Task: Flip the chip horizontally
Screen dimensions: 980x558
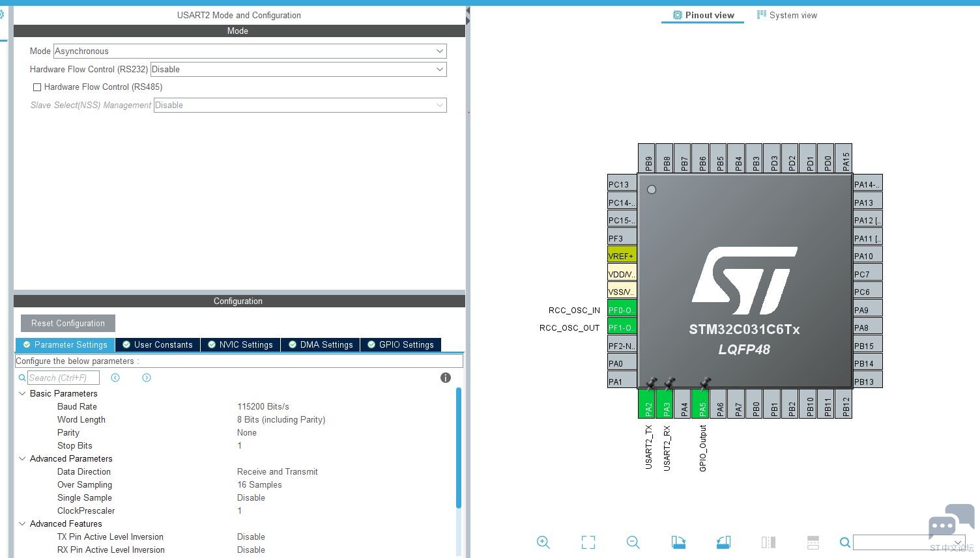Action: click(x=768, y=542)
